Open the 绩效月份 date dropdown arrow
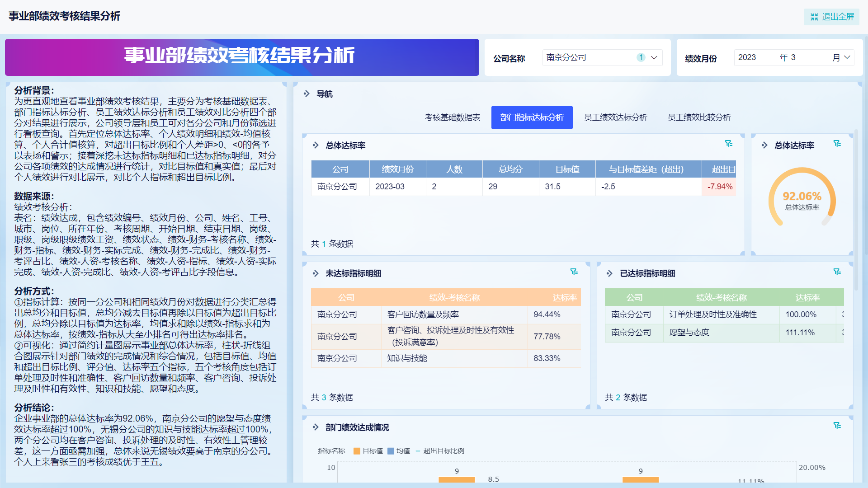Image resolution: width=868 pixels, height=488 pixels. coord(847,57)
